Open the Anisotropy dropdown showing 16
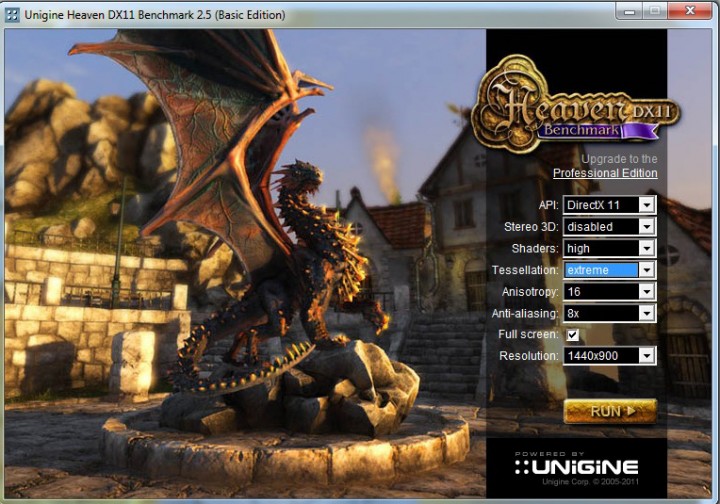 point(609,291)
